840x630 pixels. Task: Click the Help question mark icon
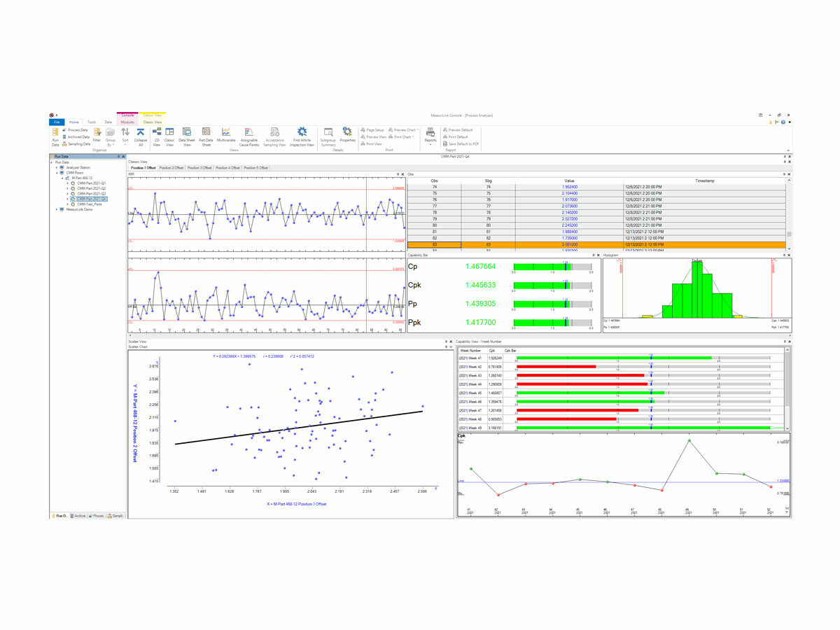783,122
